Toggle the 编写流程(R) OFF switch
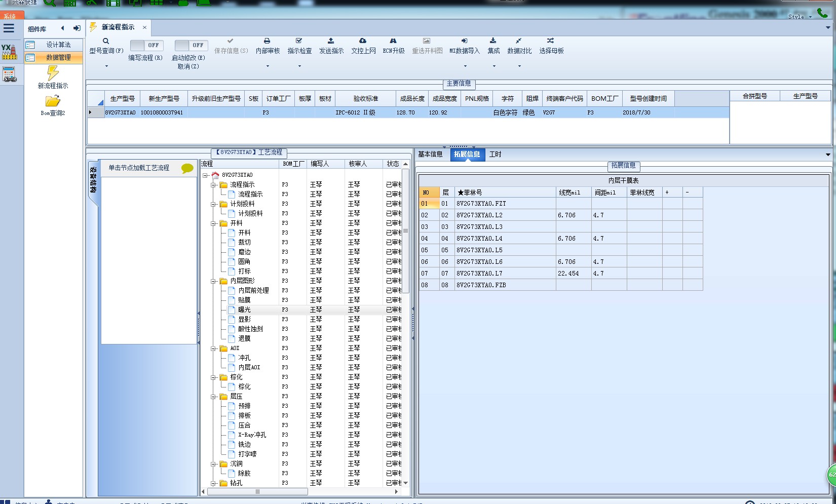The height and width of the screenshot is (504, 836). pyautogui.click(x=146, y=45)
